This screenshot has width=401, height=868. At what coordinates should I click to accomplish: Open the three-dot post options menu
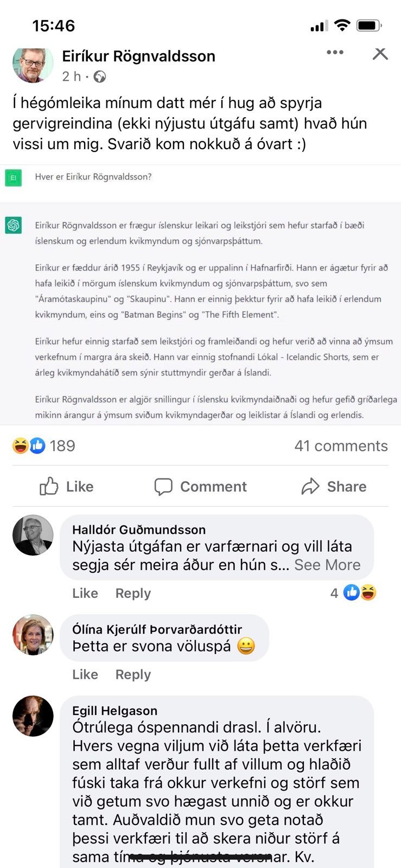point(335,52)
